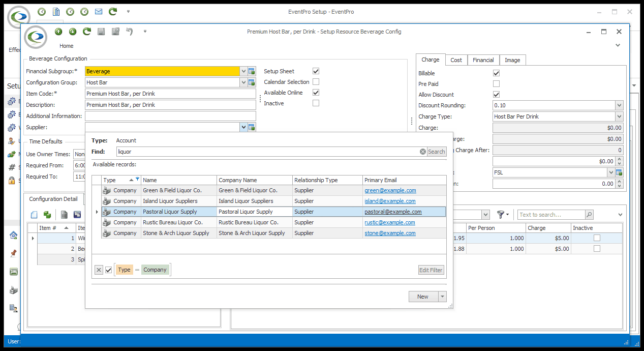
Task: Click the magnifier search icon in detail grid
Action: tap(589, 215)
